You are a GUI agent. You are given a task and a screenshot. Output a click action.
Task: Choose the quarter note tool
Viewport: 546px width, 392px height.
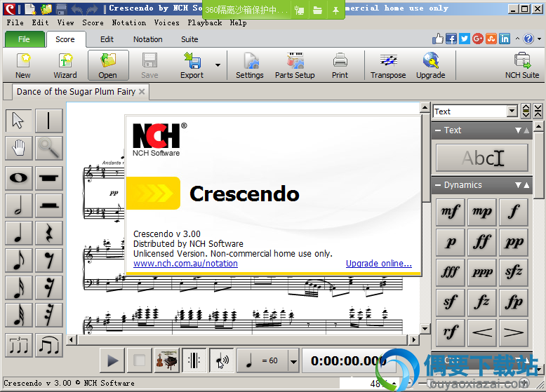[18, 233]
